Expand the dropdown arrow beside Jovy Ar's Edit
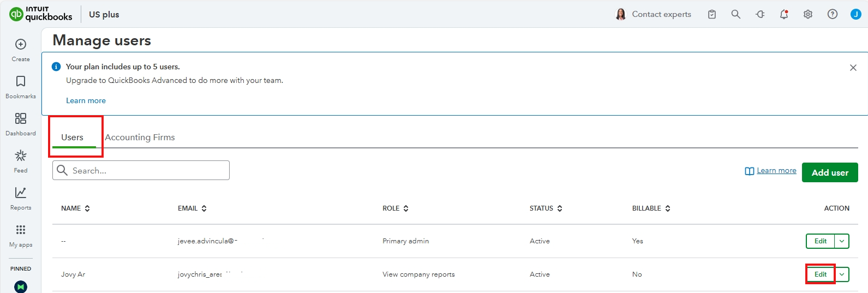This screenshot has width=868, height=293. [842, 274]
